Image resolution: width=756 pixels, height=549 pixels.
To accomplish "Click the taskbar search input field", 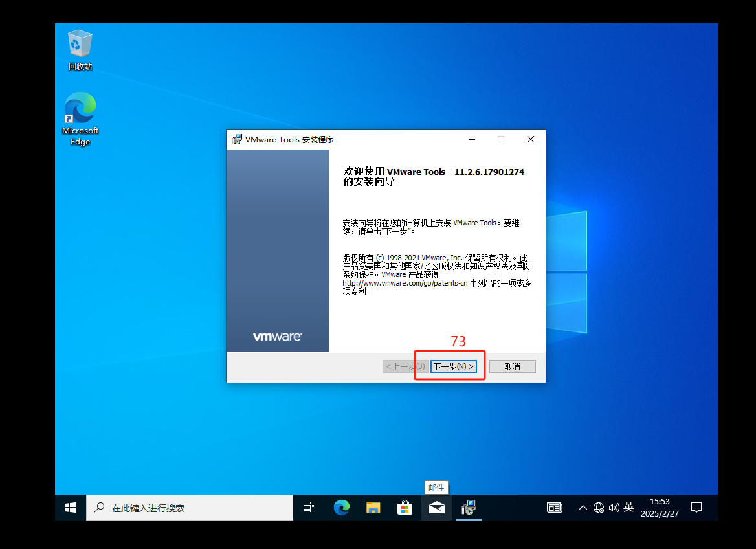I will (188, 508).
